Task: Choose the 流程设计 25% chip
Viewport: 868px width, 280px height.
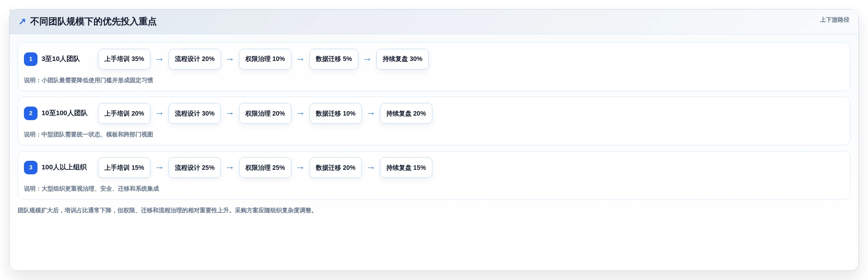Action: [195, 168]
